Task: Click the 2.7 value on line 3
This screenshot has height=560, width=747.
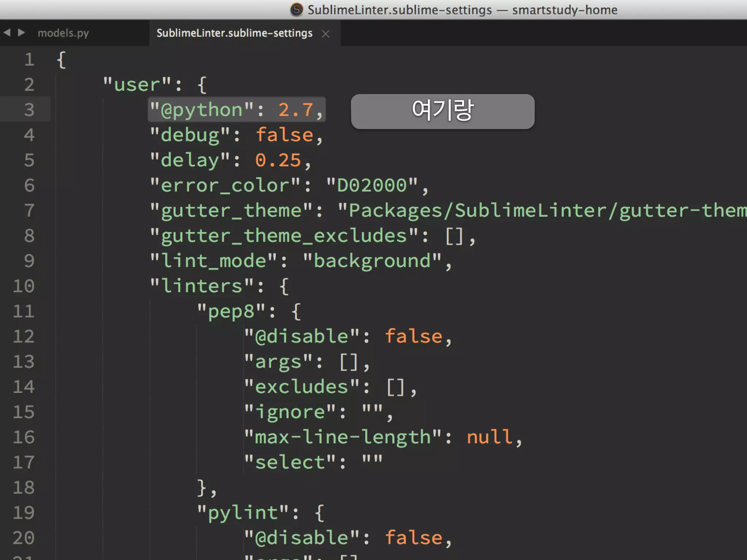Action: click(x=296, y=110)
